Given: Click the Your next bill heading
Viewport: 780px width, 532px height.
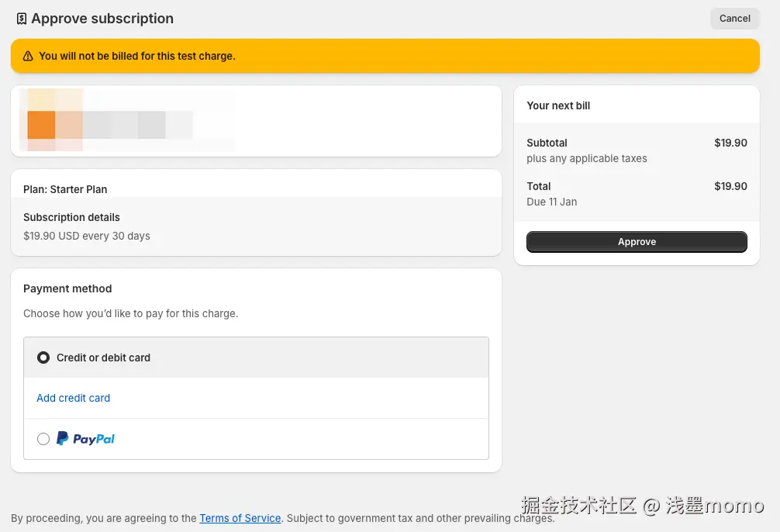Looking at the screenshot, I should 558,105.
